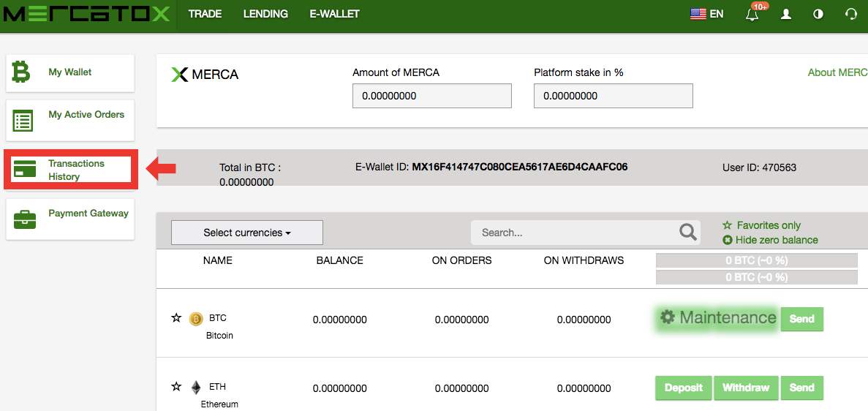Click the US flag language icon
868x411 pixels.
(x=698, y=15)
